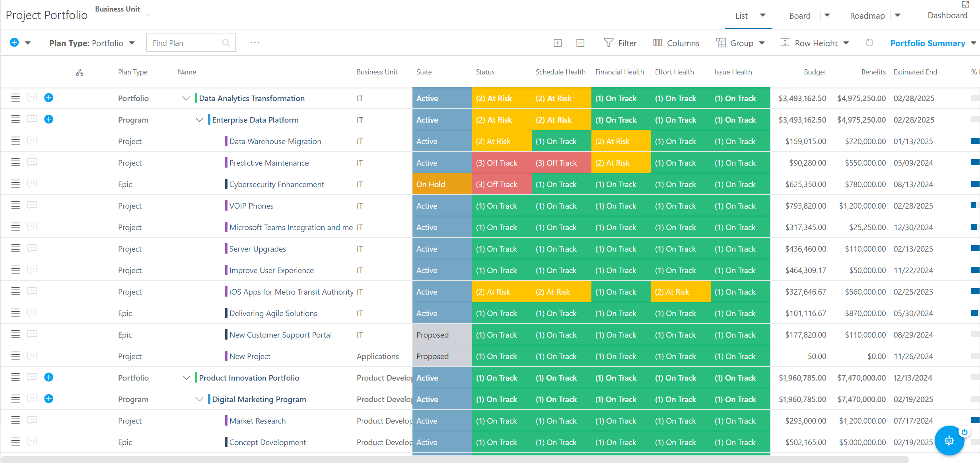This screenshot has width=980, height=463.
Task: Click the collapse all rows minus icon
Action: (580, 43)
